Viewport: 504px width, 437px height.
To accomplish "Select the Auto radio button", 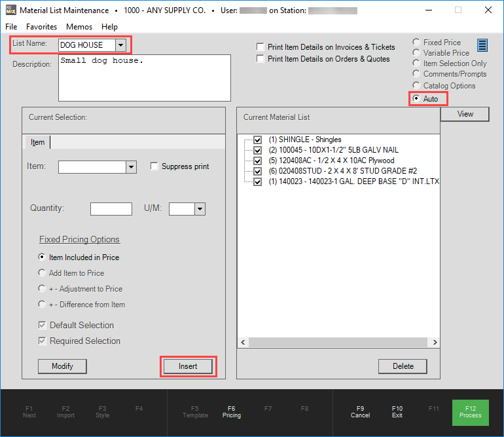I will (x=416, y=98).
